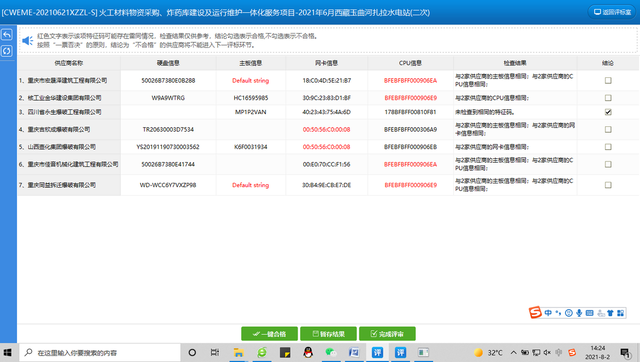Click motherboard cell MP1P2VAN

pos(251,112)
